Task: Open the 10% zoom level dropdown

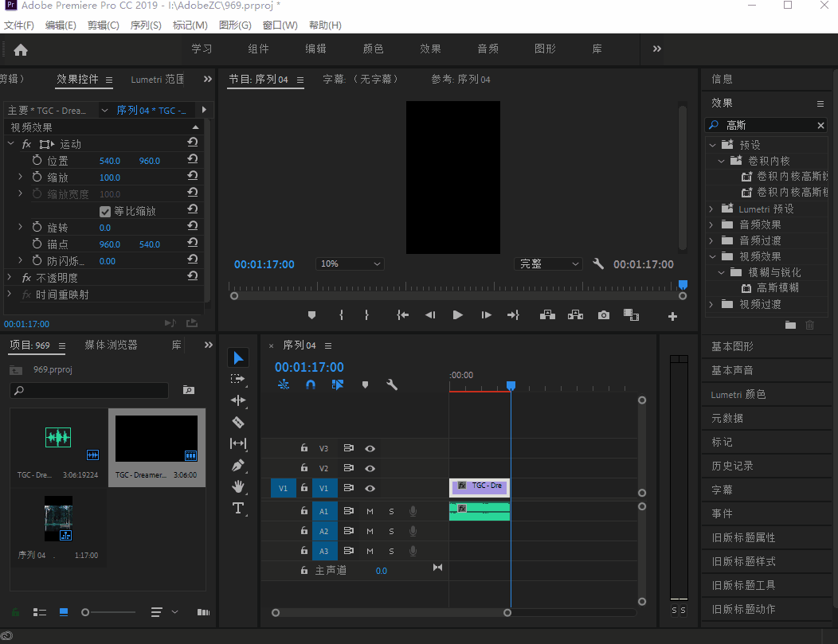Action: (350, 264)
